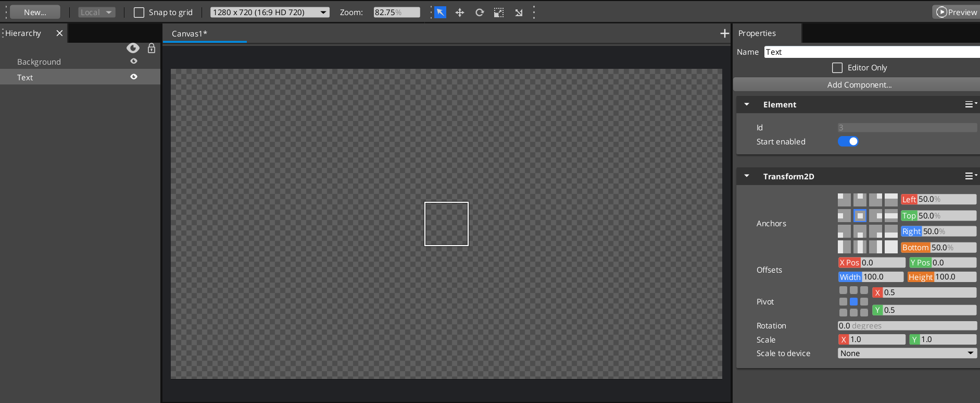Close the Hierarchy panel

tap(59, 33)
